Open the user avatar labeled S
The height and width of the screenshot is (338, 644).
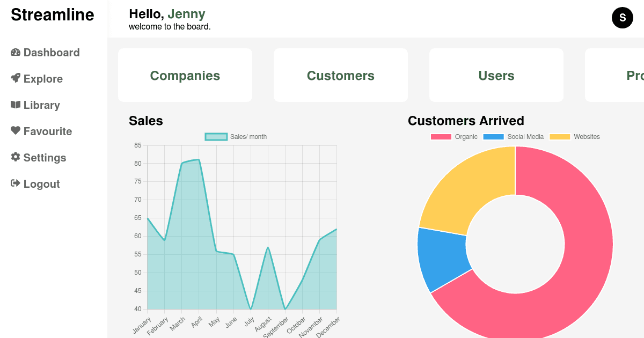(623, 18)
